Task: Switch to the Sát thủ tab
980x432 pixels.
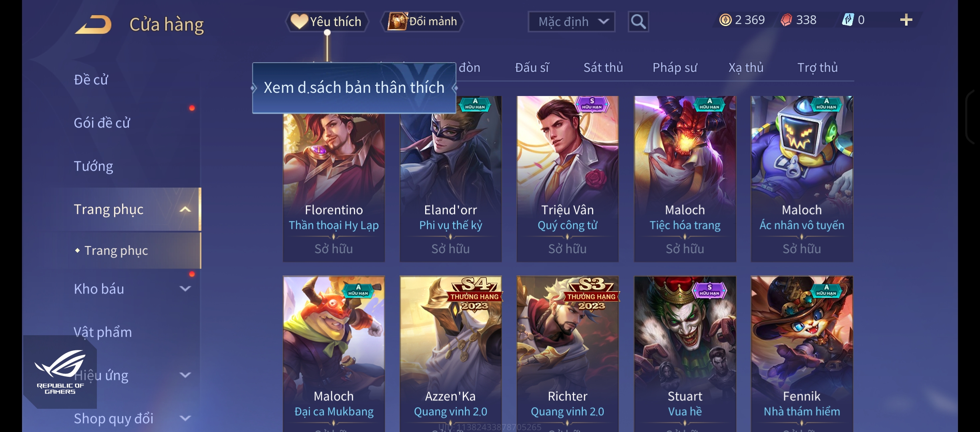Action: click(x=603, y=68)
